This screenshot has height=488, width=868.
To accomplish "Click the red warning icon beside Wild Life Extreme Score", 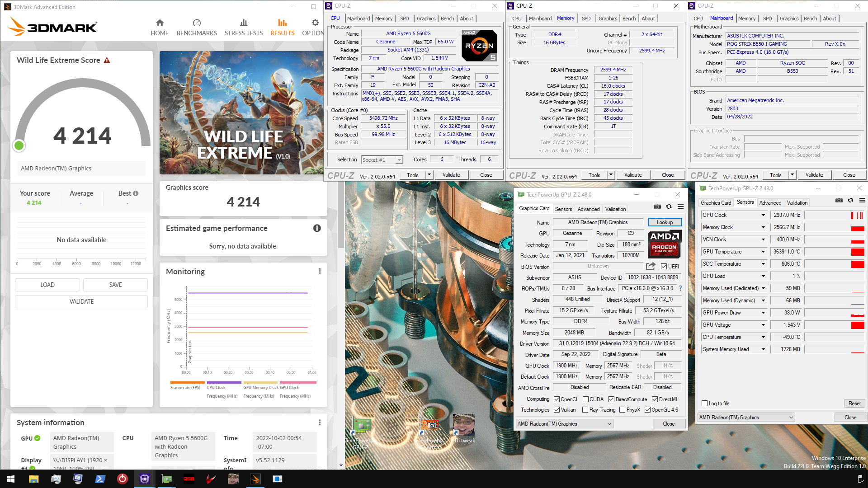I will click(107, 60).
